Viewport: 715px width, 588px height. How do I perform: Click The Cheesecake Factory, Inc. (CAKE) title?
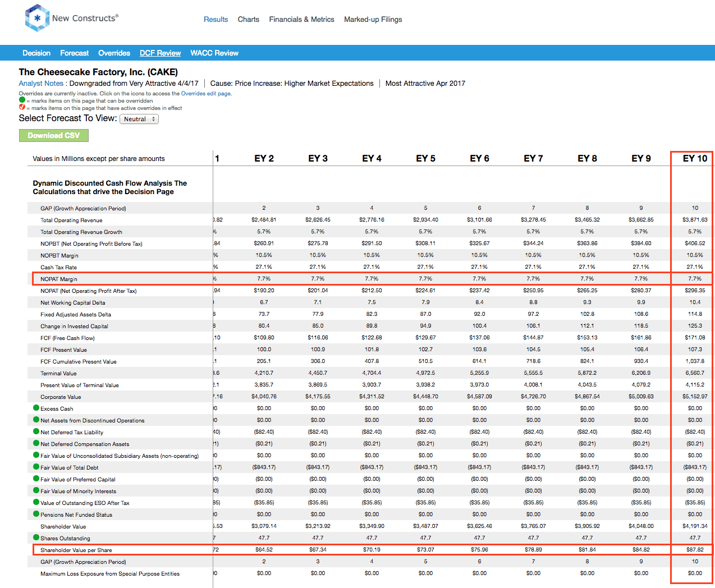(x=98, y=72)
